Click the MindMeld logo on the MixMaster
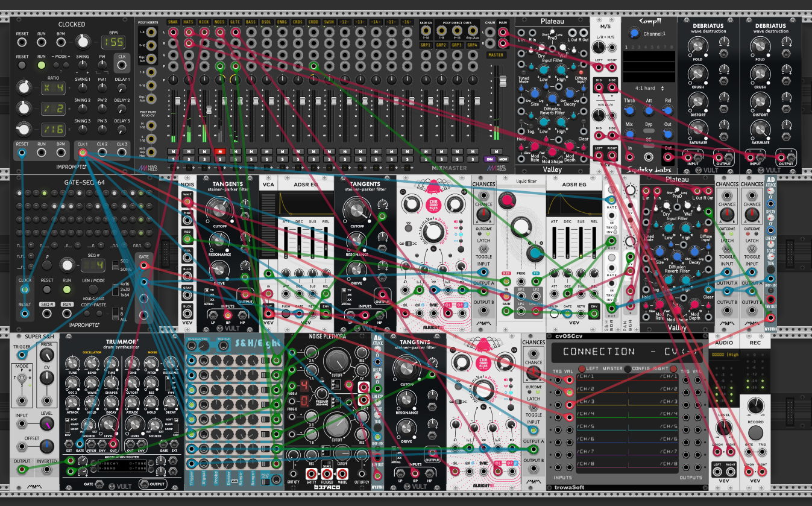The height and width of the screenshot is (506, 812). pos(496,168)
